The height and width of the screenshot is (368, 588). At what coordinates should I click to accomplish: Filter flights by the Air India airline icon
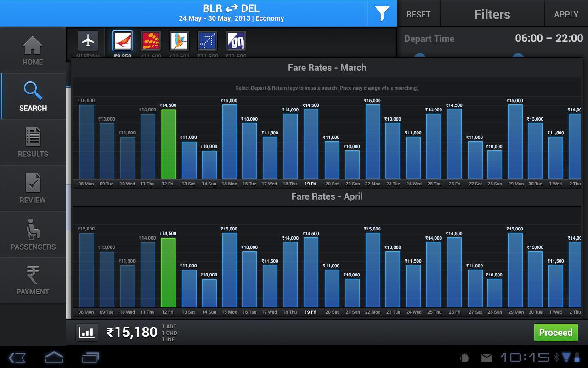(x=122, y=41)
